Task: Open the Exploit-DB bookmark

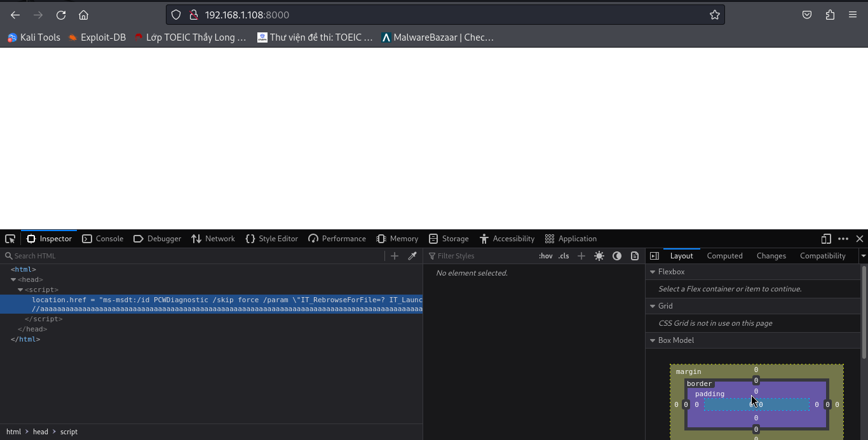Action: tap(97, 37)
